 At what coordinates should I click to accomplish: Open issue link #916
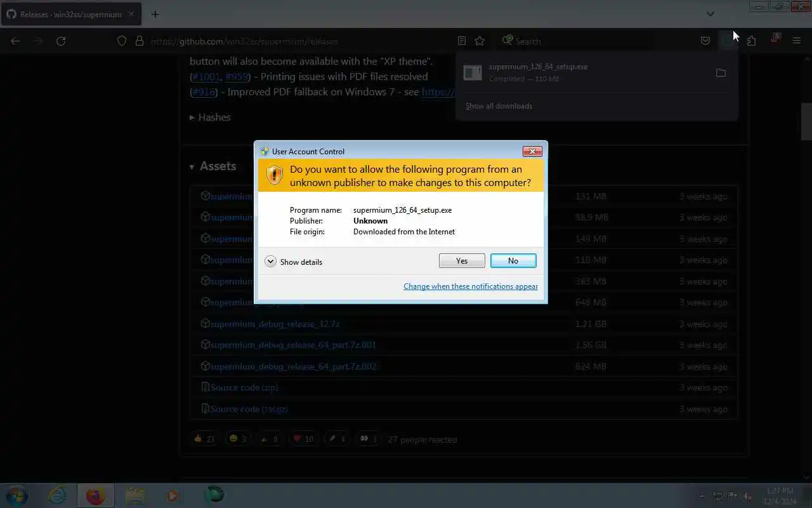(x=203, y=92)
